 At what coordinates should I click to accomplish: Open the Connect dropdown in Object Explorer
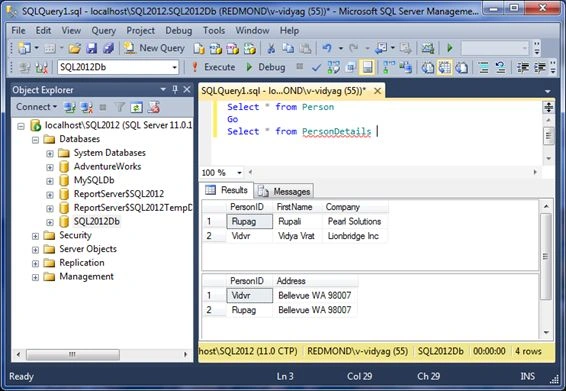[x=36, y=107]
